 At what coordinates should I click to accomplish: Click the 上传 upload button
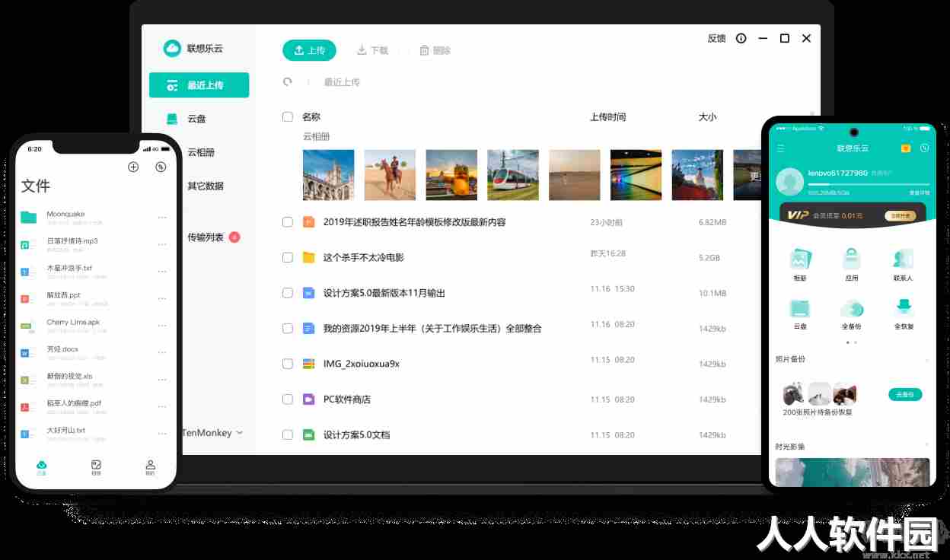[x=309, y=50]
